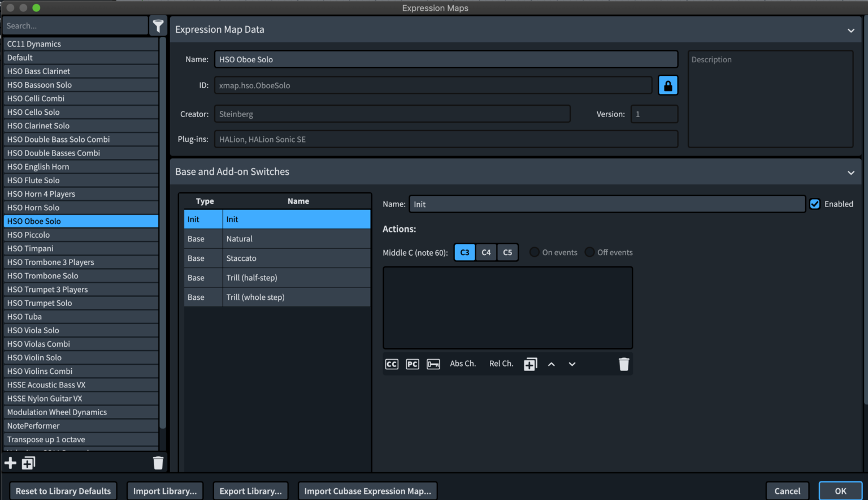Delete the selected action with trash icon

[x=623, y=364]
